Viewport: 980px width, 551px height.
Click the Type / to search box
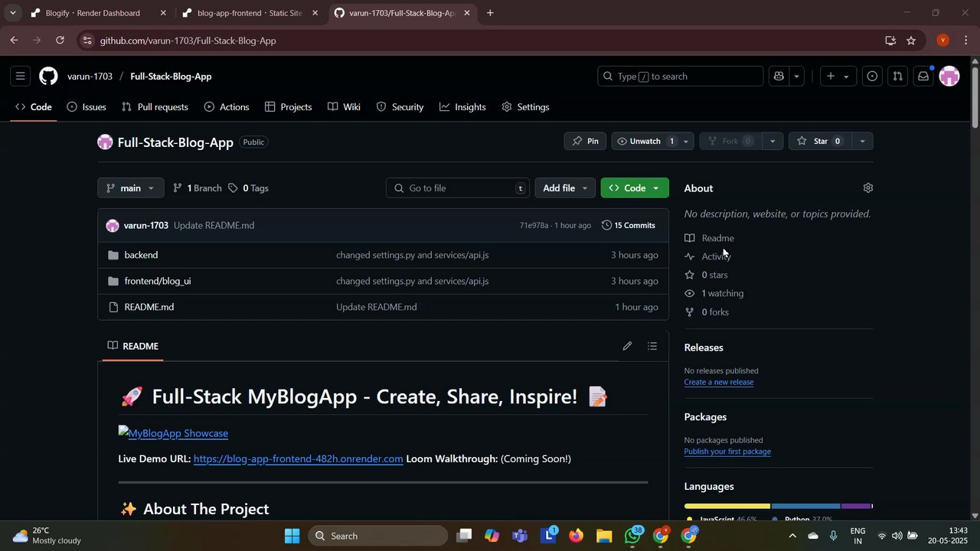click(x=680, y=77)
